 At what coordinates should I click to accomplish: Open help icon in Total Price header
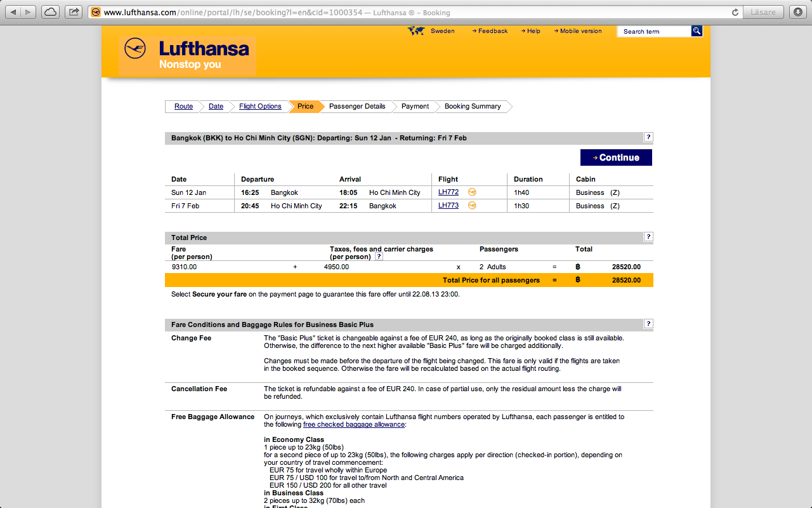[x=648, y=237]
